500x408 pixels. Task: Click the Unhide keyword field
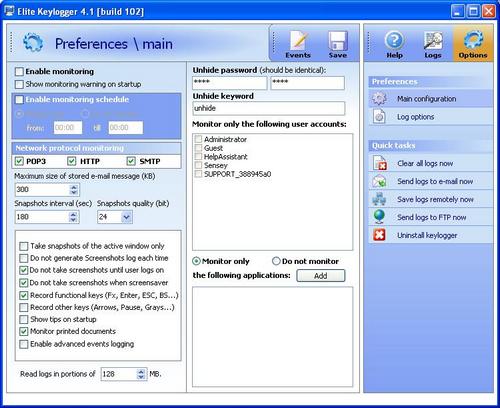click(x=269, y=108)
